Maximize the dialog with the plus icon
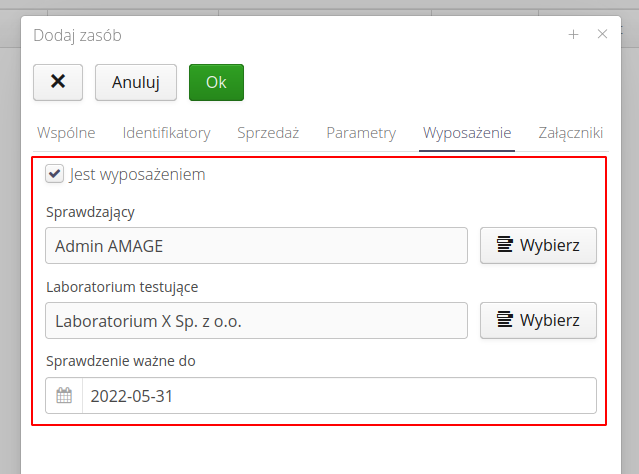The image size is (639, 474). 574,34
